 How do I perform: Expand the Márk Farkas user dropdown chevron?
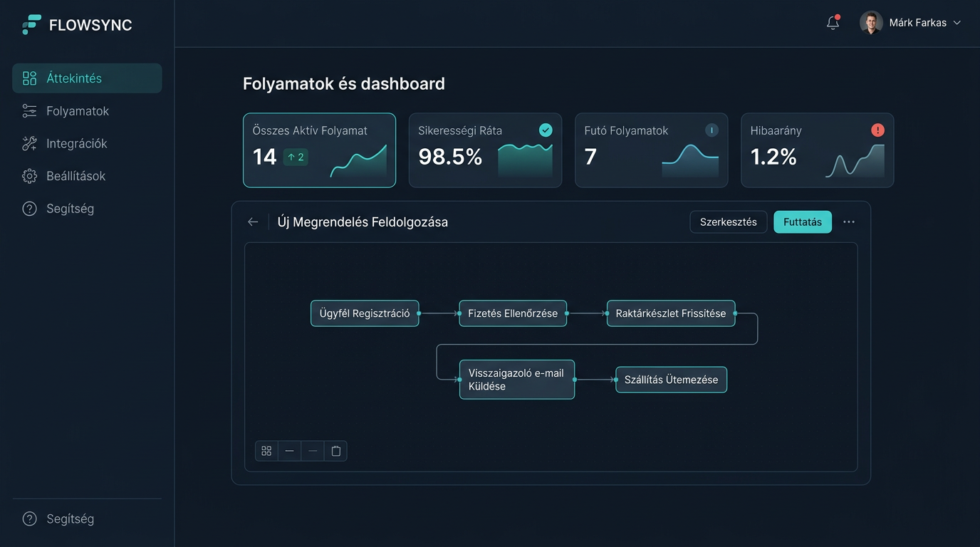tap(956, 23)
